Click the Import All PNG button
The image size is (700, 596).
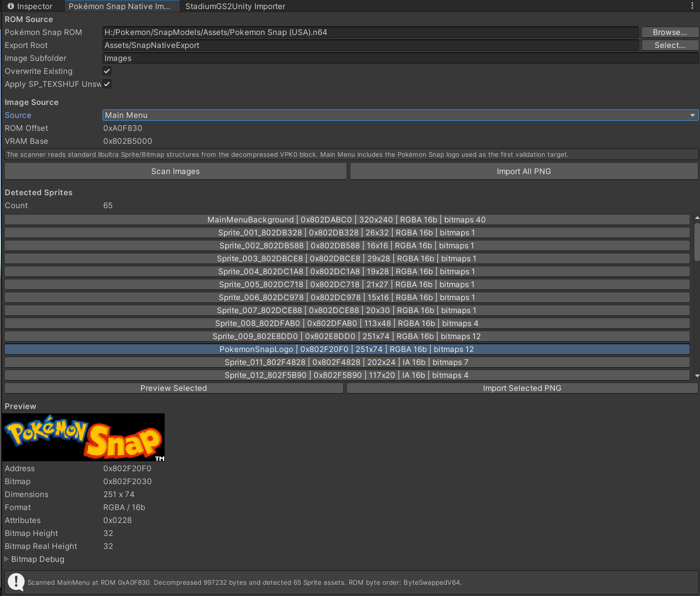pos(524,171)
